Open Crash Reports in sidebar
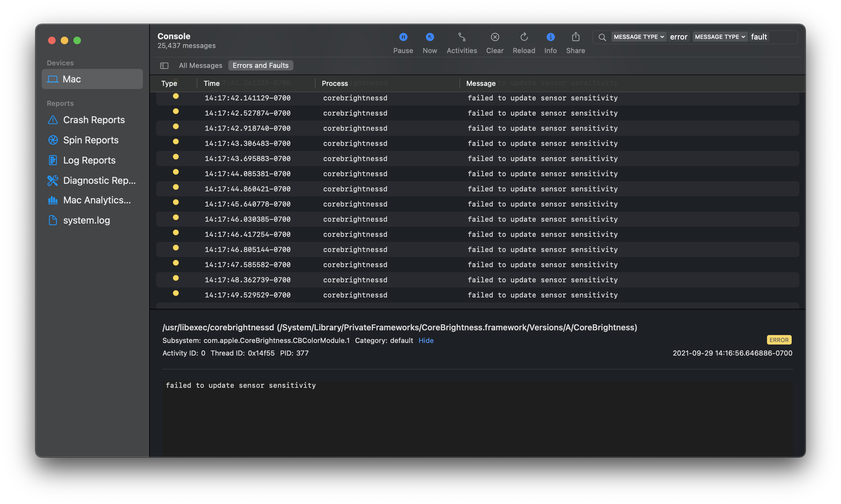Viewport: 841px width, 504px height. 94,120
